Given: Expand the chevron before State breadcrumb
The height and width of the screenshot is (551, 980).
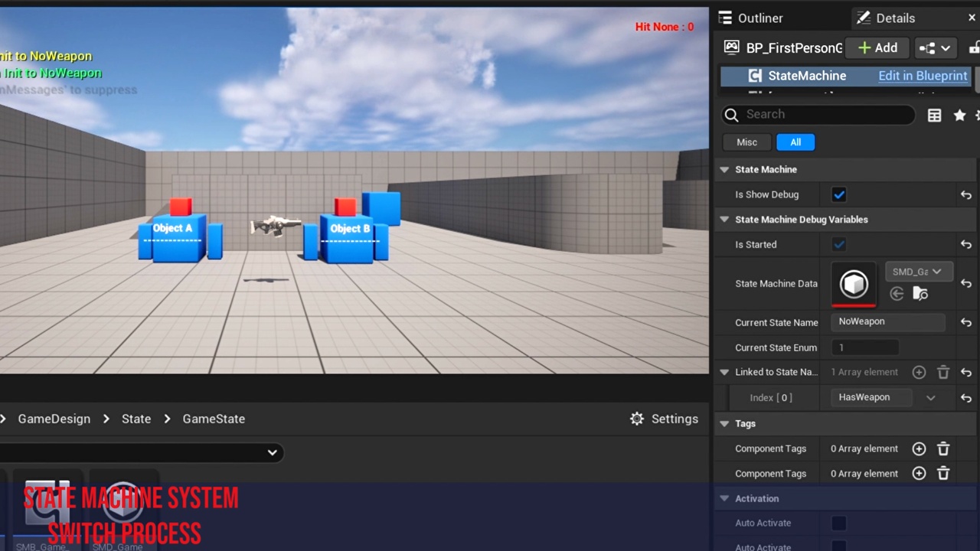Looking at the screenshot, I should click(106, 419).
